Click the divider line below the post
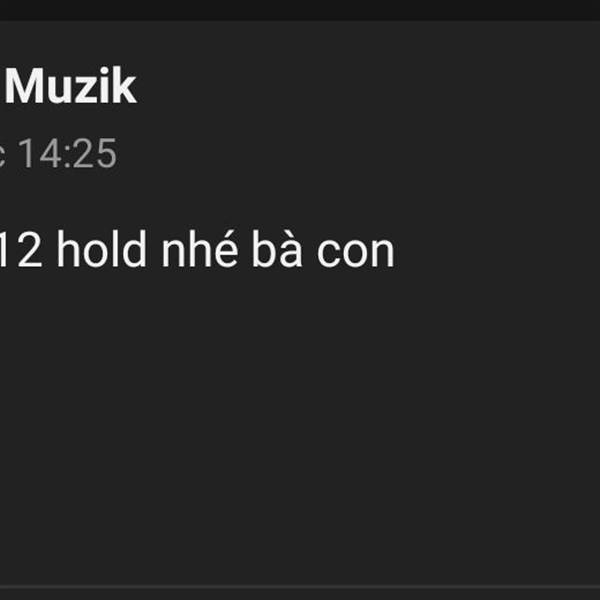This screenshot has width=600, height=600. click(300, 587)
